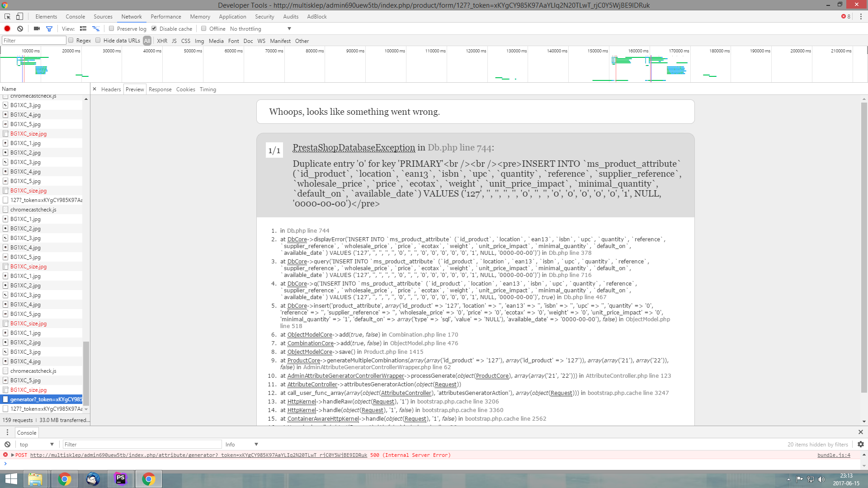The image size is (868, 488).
Task: Open the Info log level dropdown
Action: 241,445
